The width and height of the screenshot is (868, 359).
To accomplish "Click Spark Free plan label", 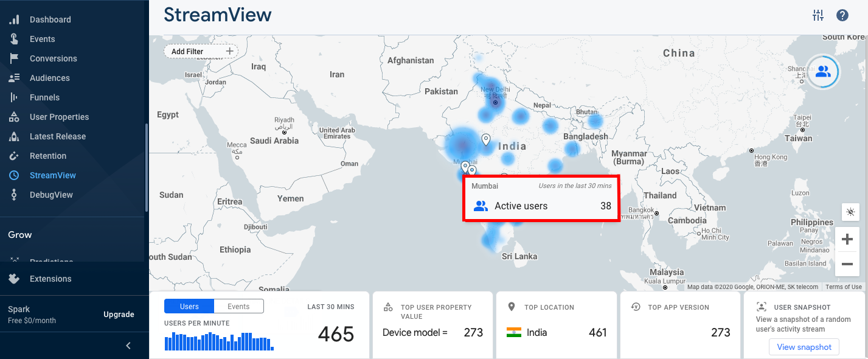I will click(32, 315).
